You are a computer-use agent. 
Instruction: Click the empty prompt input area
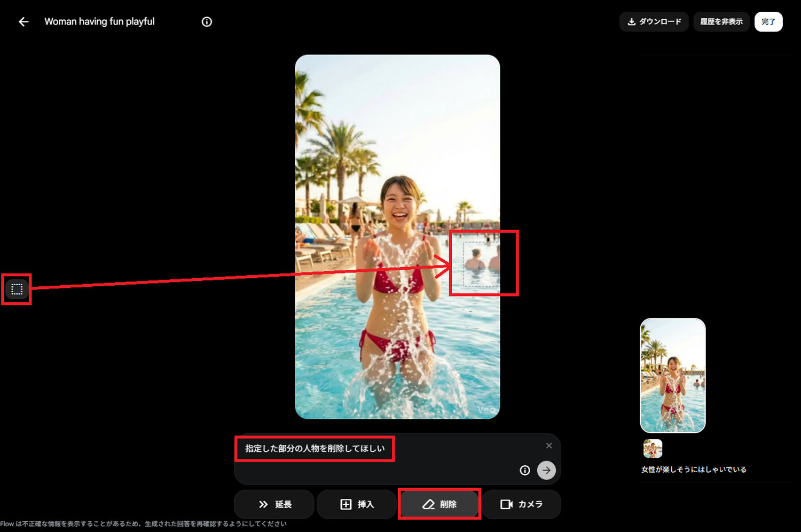pyautogui.click(x=374, y=470)
